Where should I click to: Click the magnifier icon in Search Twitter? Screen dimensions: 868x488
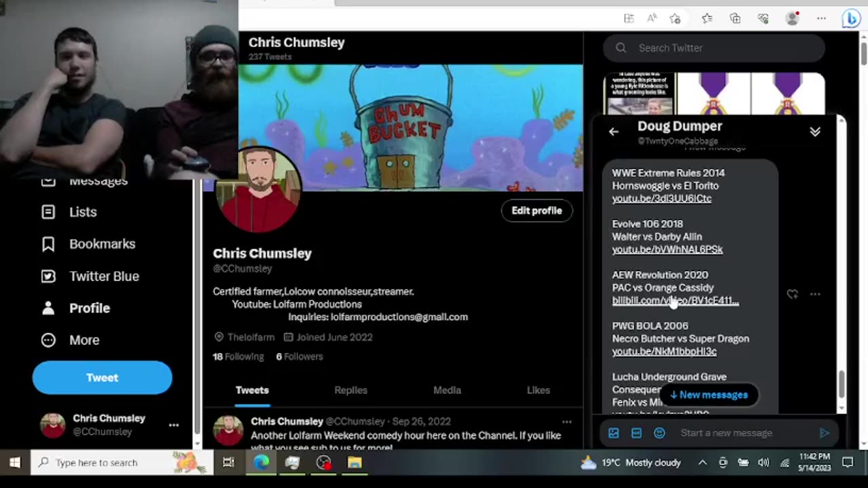click(x=621, y=48)
